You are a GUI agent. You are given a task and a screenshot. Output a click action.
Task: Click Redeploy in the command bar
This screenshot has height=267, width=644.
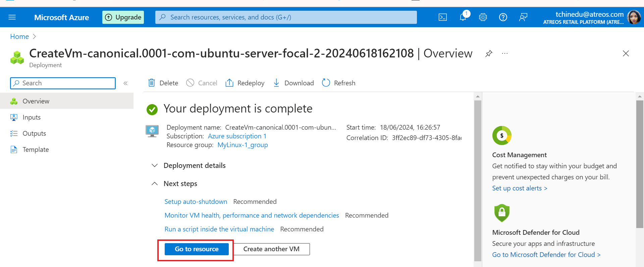(245, 83)
